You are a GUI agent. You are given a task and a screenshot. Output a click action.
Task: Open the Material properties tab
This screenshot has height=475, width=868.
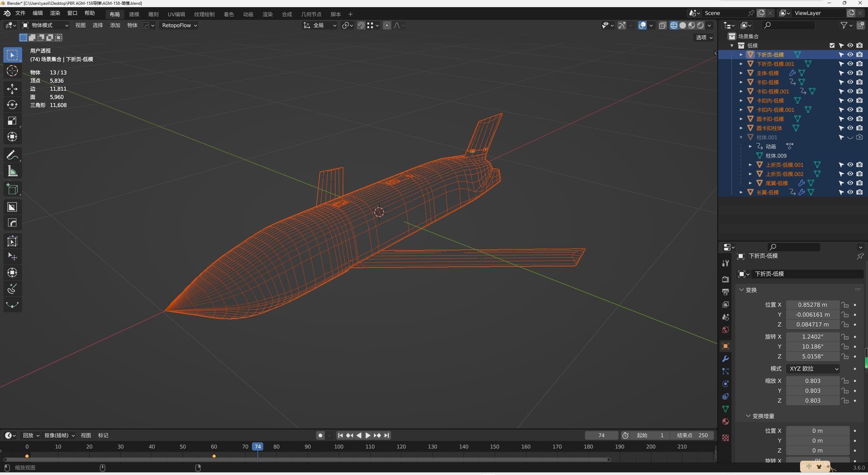coord(725,422)
